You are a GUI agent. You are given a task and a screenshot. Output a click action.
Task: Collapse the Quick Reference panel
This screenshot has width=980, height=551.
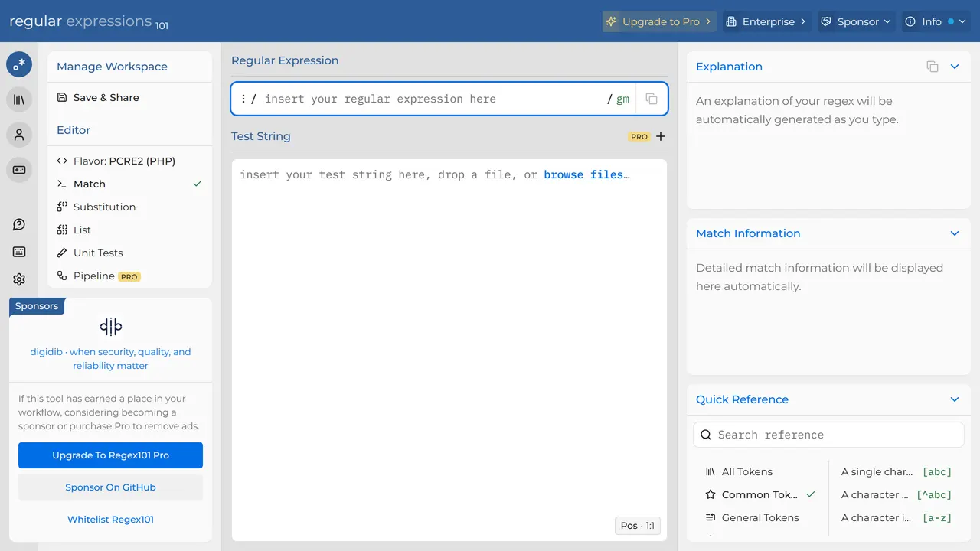point(955,399)
